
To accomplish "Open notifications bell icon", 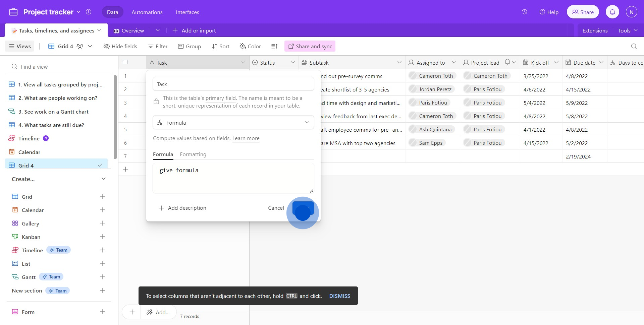I will tap(612, 12).
